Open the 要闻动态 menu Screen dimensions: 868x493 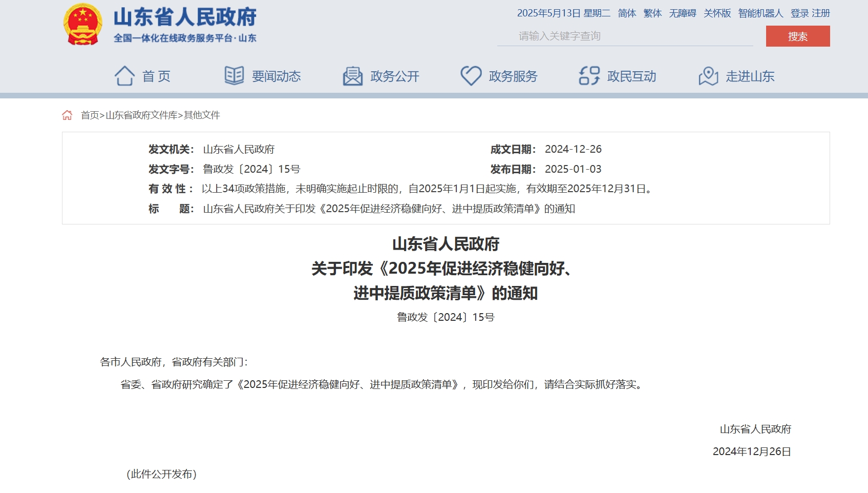click(276, 76)
